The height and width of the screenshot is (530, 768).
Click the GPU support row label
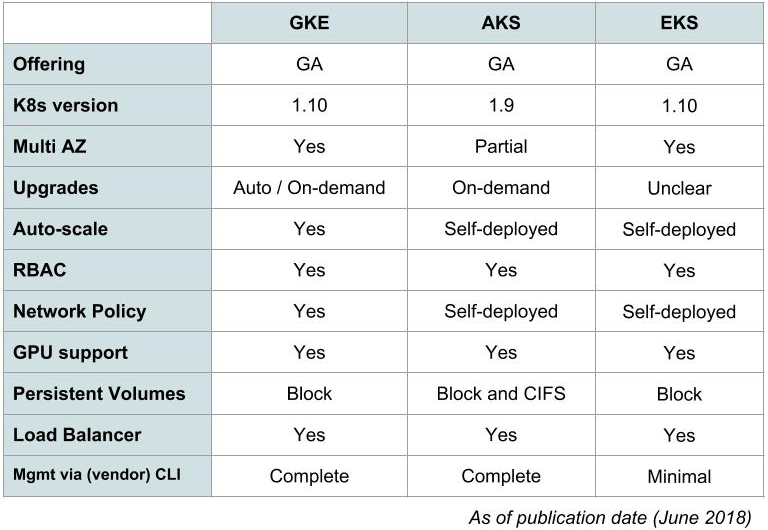pos(70,352)
